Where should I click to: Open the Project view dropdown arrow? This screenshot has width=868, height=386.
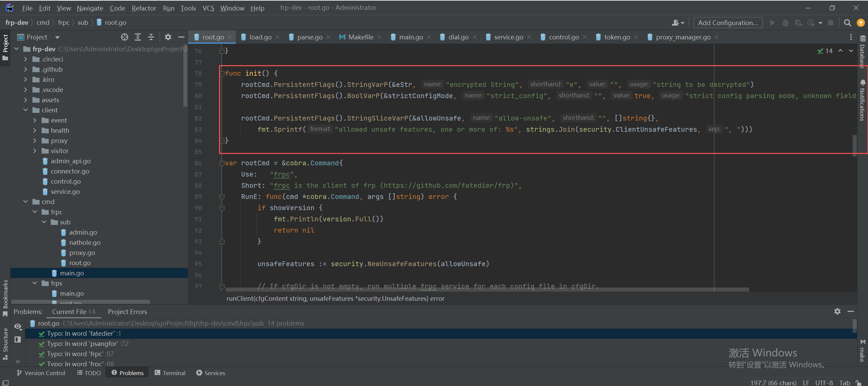click(x=57, y=37)
